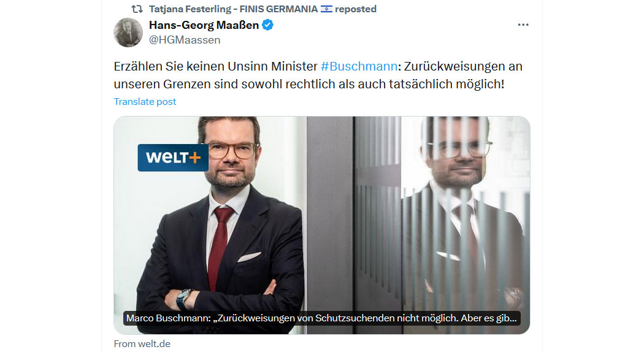Image resolution: width=644 pixels, height=352 pixels.
Task: Open the #Buschmann hashtag
Action: point(359,66)
